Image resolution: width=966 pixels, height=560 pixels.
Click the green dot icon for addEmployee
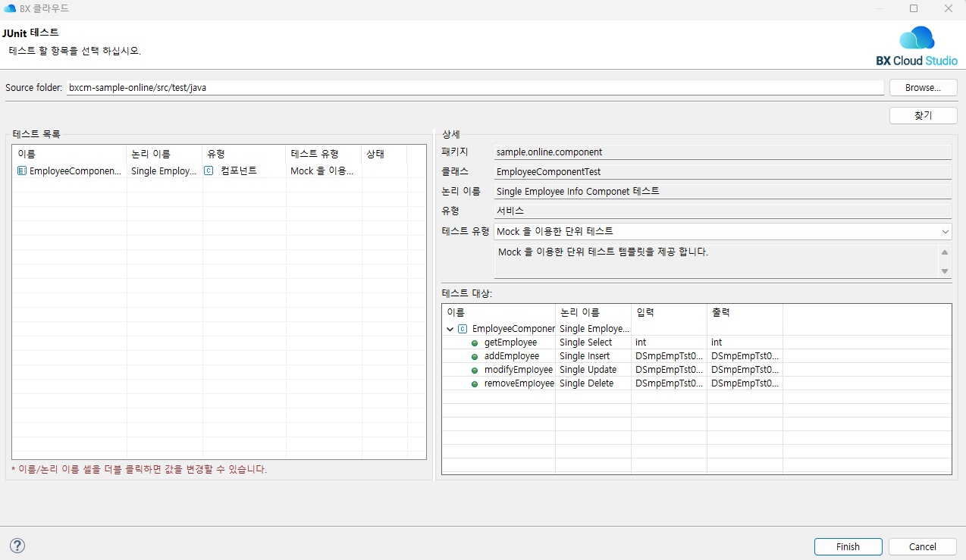tap(475, 357)
